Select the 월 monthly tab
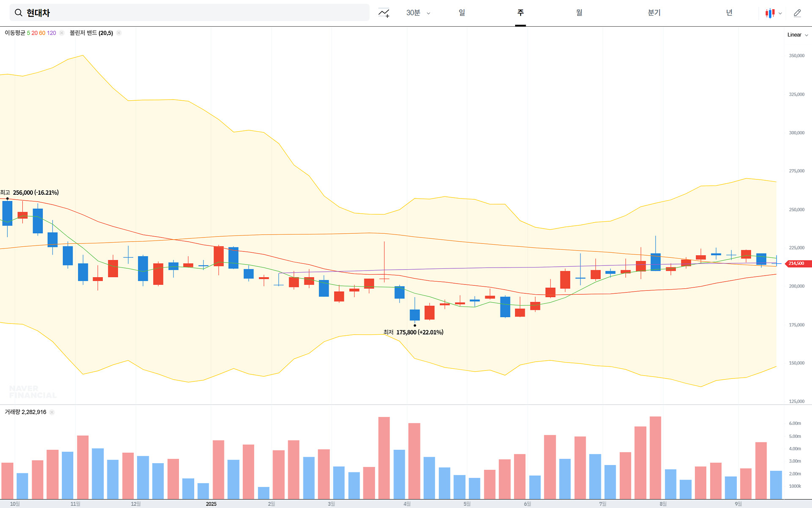 (579, 13)
